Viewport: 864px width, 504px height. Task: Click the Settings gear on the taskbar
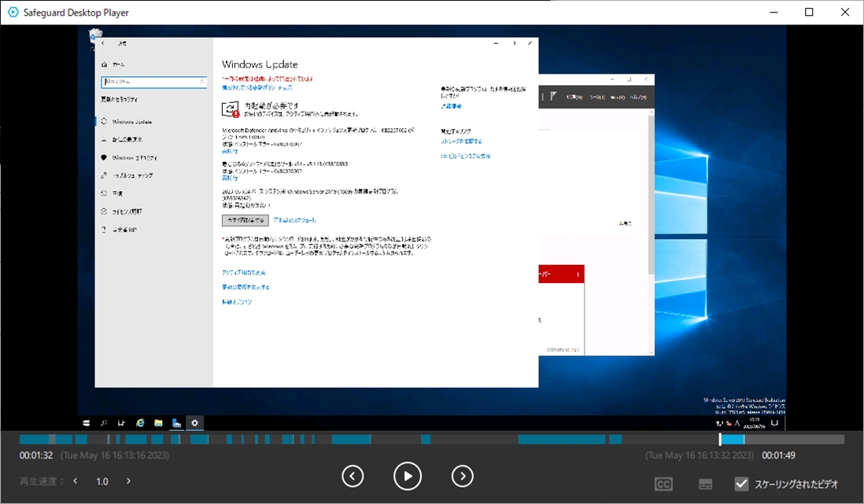pos(194,423)
